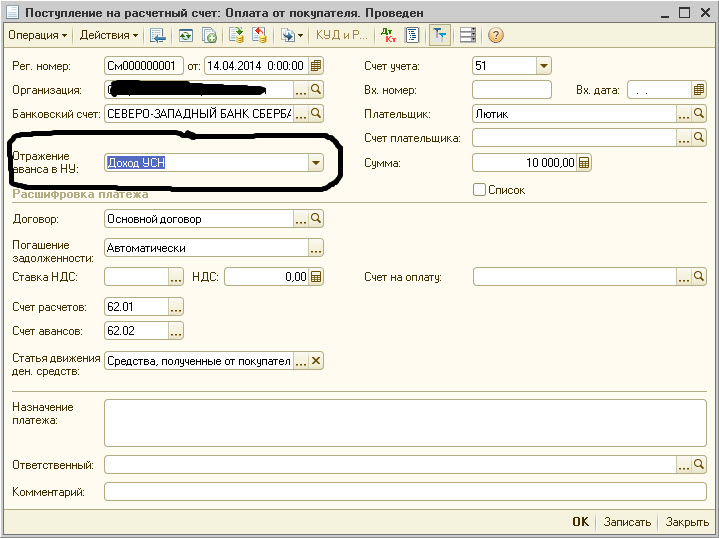The image size is (719, 538).
Task: Open the calendar picker for document date
Action: tap(316, 66)
